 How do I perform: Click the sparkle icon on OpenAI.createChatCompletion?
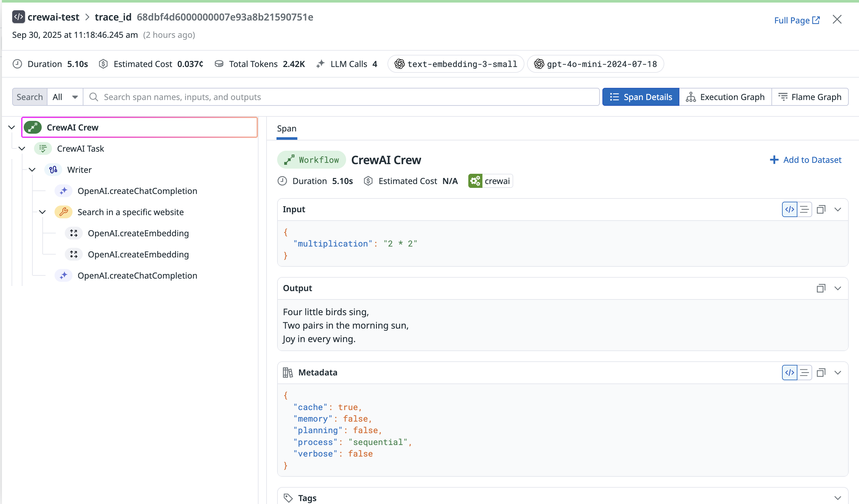[x=64, y=191]
